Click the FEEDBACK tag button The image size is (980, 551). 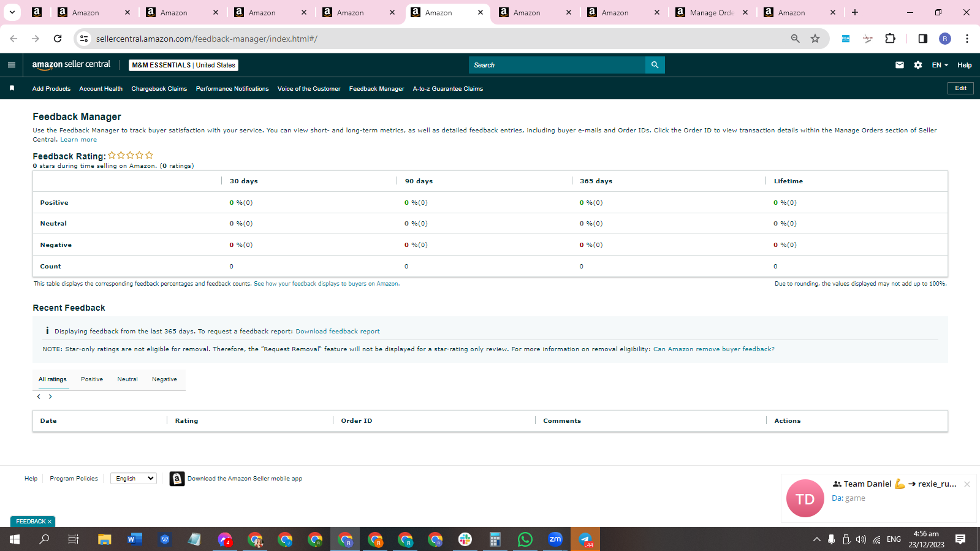(33, 522)
